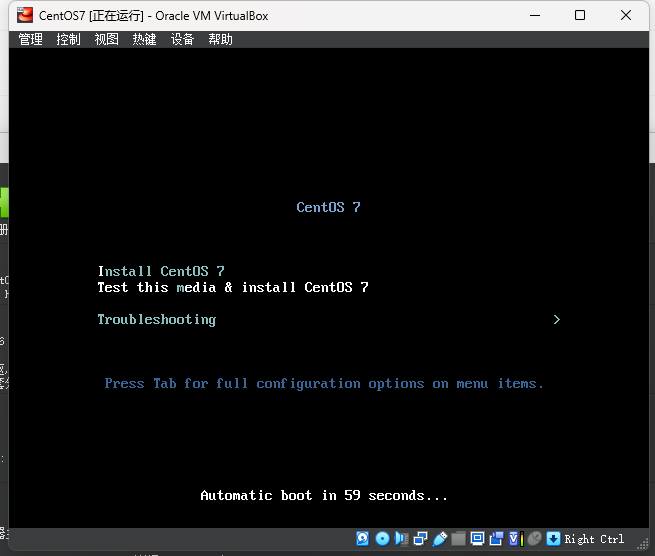Close the CentOS7 VirtualBox window
Image resolution: width=655 pixels, height=556 pixels.
(x=626, y=15)
